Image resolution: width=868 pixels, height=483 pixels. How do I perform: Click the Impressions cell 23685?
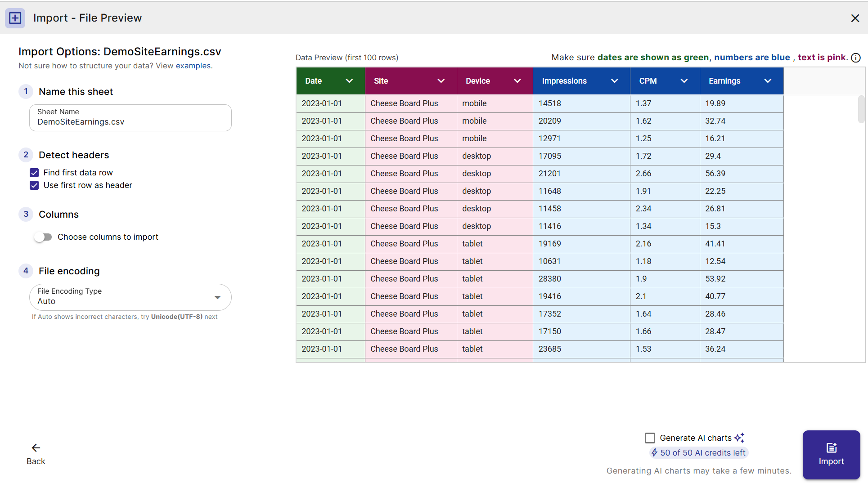click(581, 349)
